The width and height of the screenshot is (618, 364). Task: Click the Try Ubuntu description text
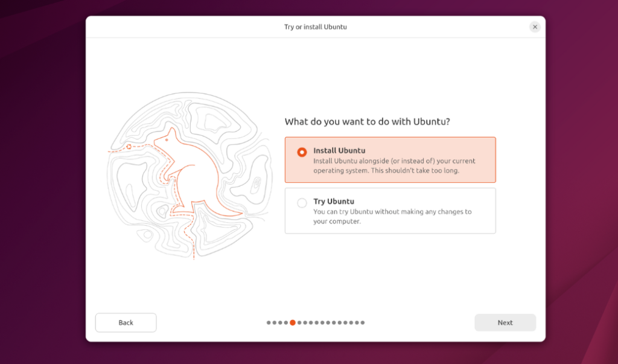(x=392, y=216)
